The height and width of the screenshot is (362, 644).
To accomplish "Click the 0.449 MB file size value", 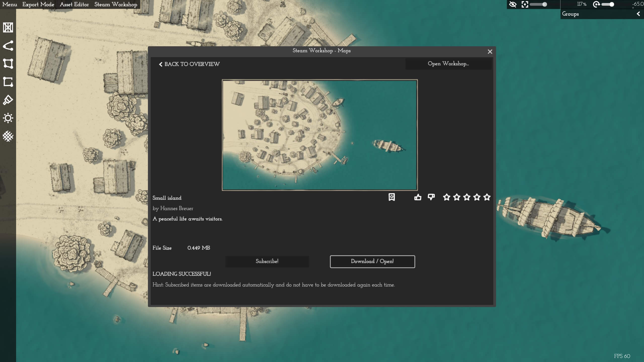I will (x=199, y=248).
